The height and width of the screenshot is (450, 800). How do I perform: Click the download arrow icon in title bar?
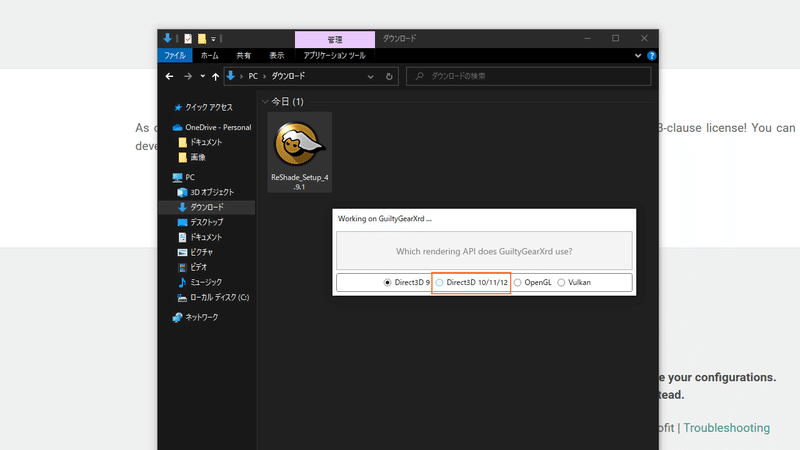167,38
